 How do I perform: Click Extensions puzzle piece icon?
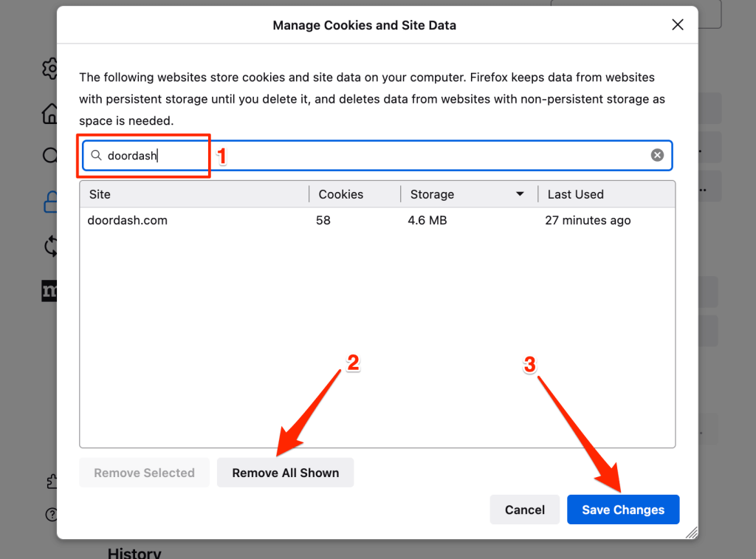51,481
